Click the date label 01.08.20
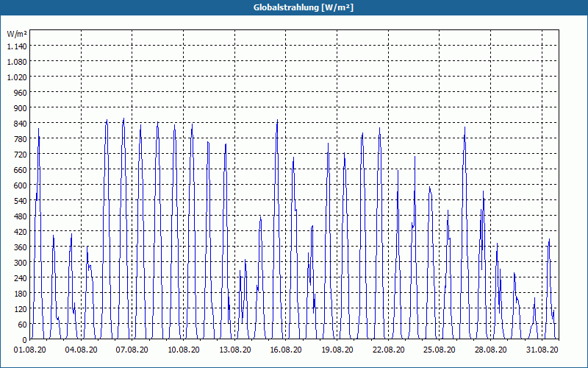 (30, 350)
